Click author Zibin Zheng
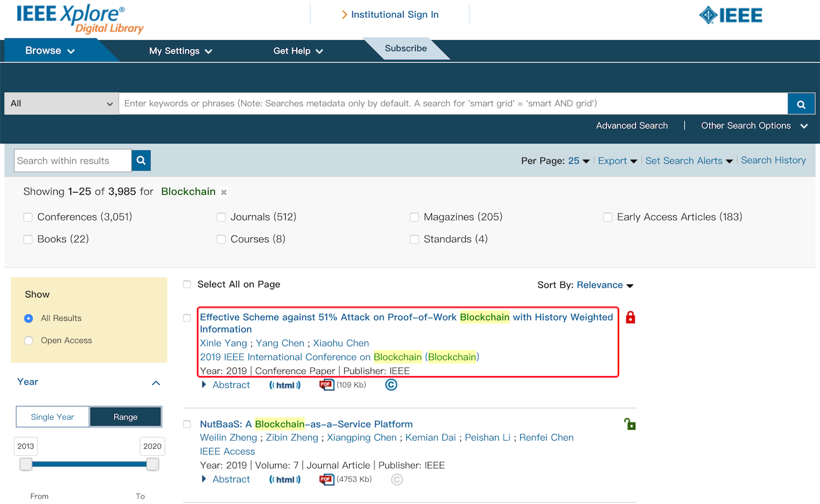Screen dimensions: 820x504 (x=292, y=438)
